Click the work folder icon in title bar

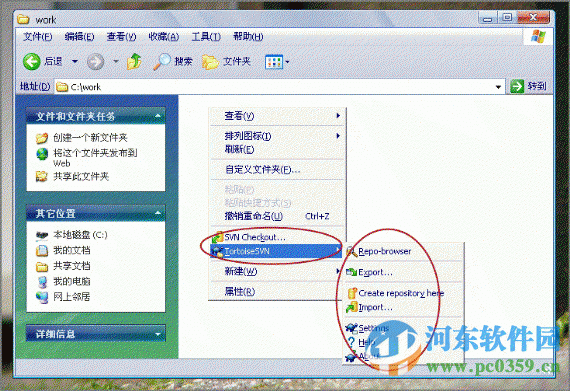click(x=23, y=19)
